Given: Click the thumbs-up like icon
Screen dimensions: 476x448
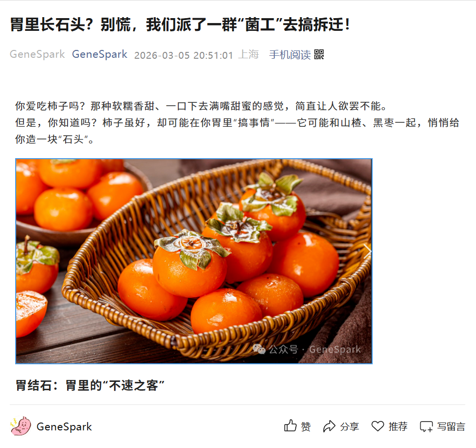Looking at the screenshot, I should [290, 426].
